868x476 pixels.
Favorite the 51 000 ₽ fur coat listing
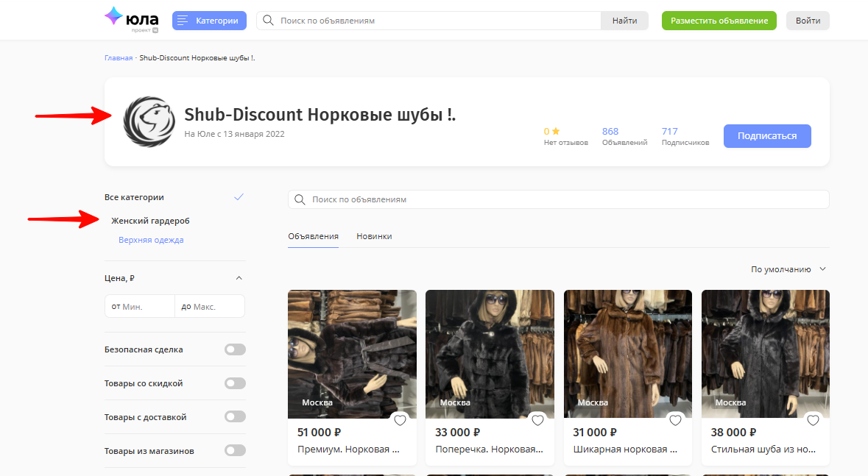pos(400,419)
